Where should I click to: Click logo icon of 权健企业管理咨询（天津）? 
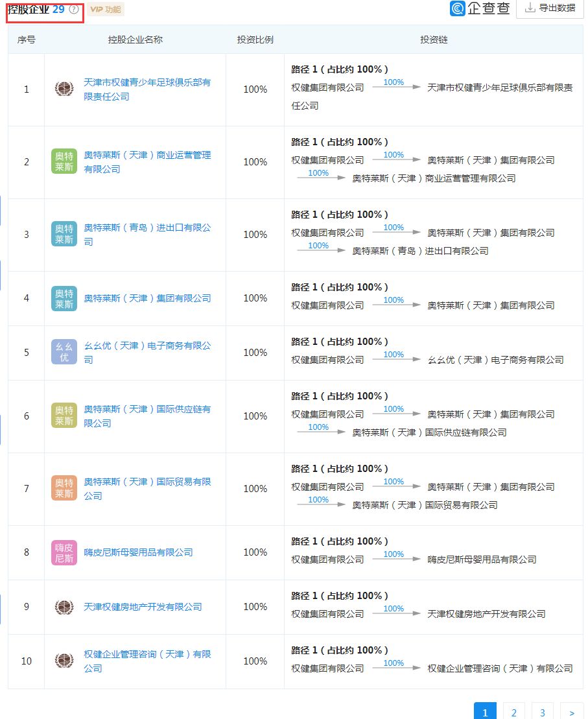click(x=64, y=661)
